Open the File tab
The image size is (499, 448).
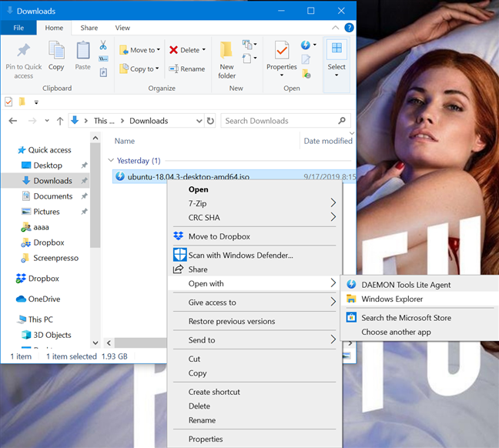click(x=18, y=28)
